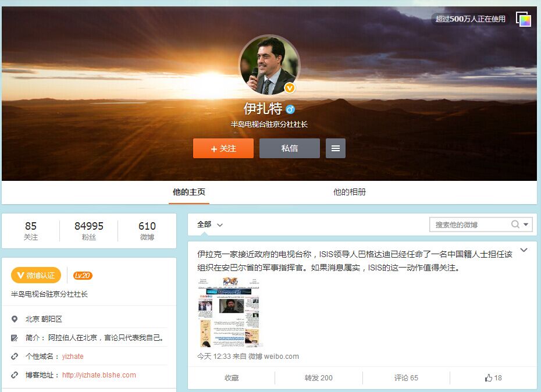541x392 pixels.
Task: View the 84995 粉丝 followers list
Action: tap(89, 230)
